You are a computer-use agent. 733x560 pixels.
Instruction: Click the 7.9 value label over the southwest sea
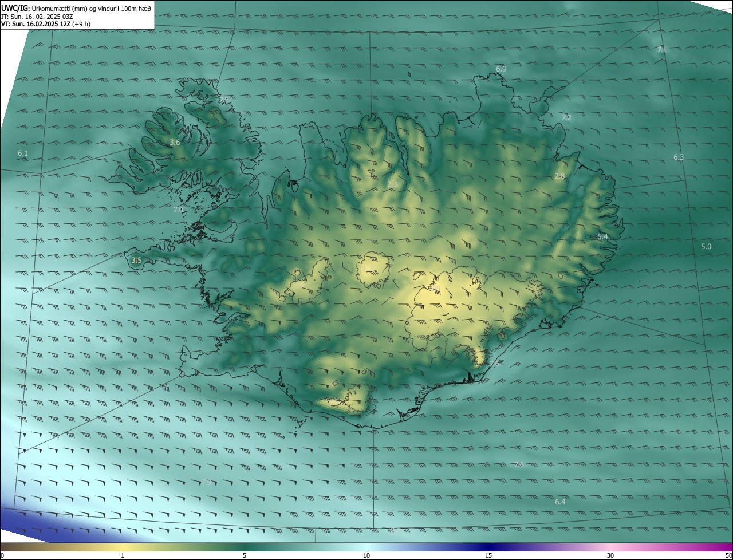pyautogui.click(x=206, y=482)
